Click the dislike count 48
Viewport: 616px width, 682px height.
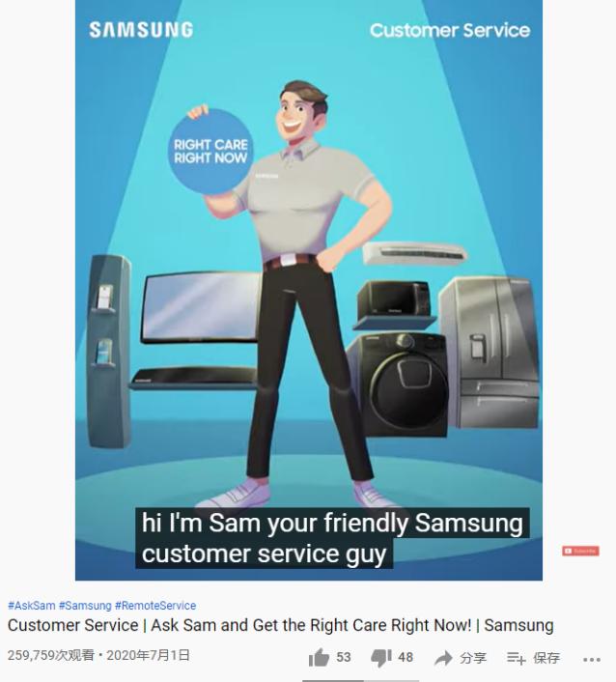pyautogui.click(x=406, y=657)
